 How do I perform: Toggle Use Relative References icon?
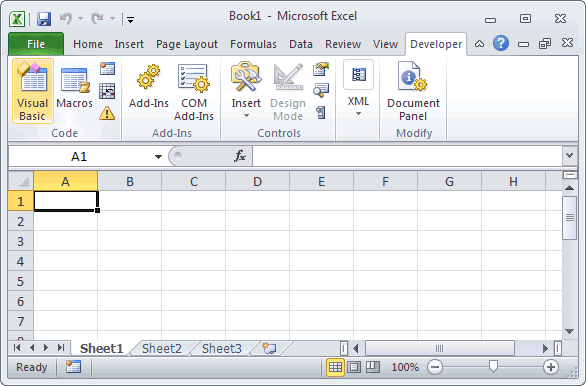pos(107,91)
